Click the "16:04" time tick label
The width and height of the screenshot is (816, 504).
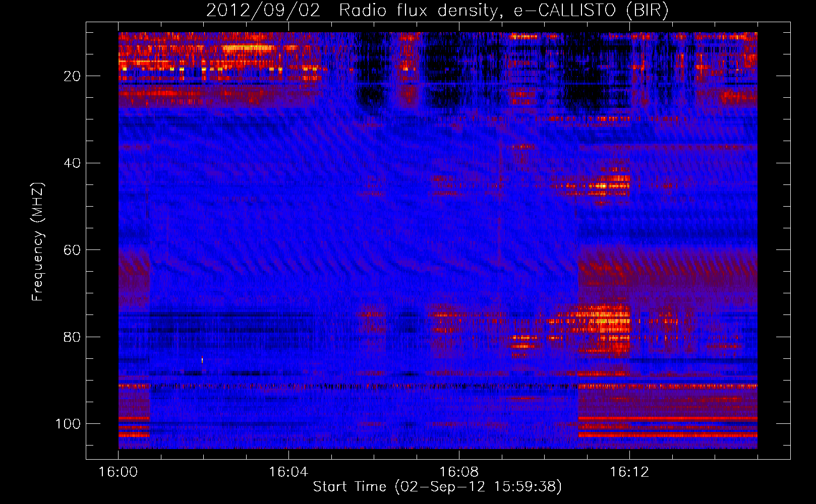[288, 472]
